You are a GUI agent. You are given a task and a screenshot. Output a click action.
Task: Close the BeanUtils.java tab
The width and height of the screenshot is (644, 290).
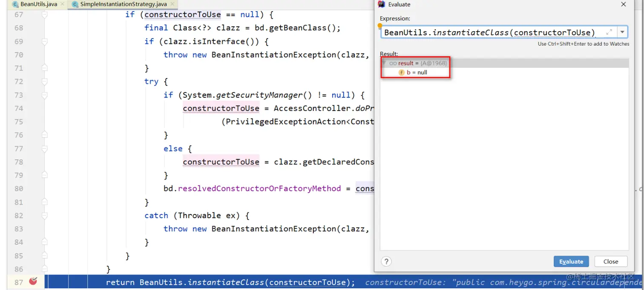[62, 4]
